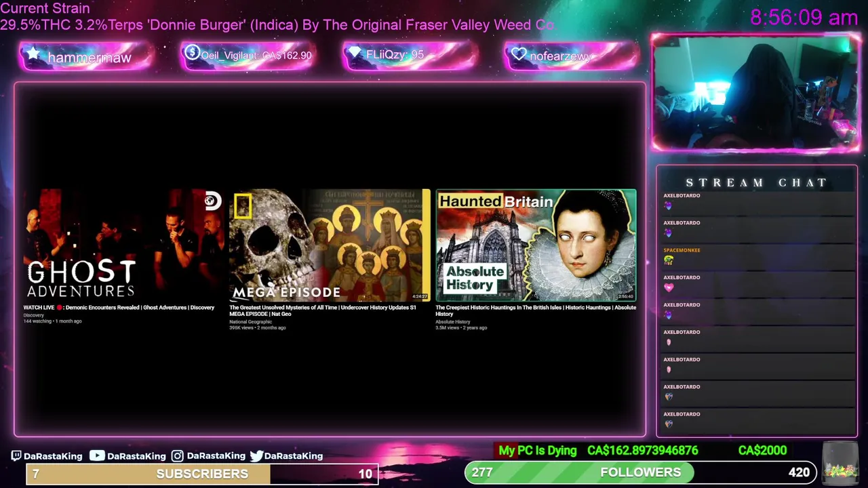This screenshot has height=488, width=868.
Task: Click the star icon next to hammermaw
Action: click(x=33, y=54)
